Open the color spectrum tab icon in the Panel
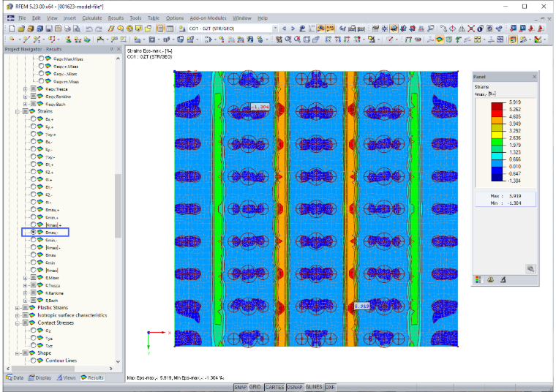556x392 pixels. (x=478, y=279)
